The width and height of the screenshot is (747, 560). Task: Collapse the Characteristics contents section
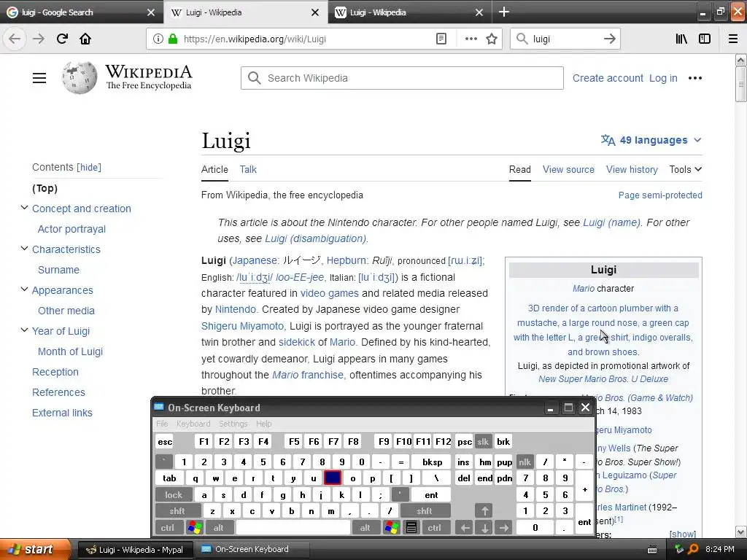[x=24, y=249]
